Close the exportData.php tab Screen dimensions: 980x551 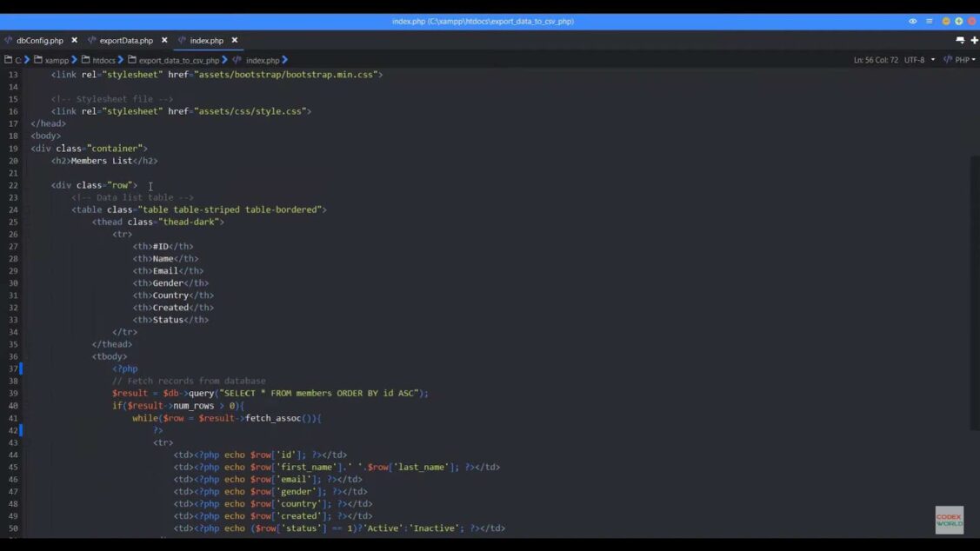pos(164,40)
